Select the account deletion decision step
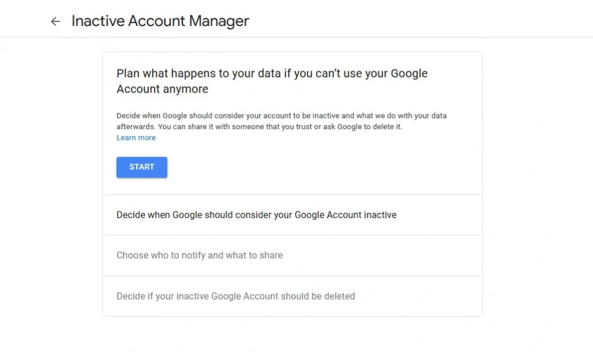This screenshot has height=364, width=593. click(292, 296)
